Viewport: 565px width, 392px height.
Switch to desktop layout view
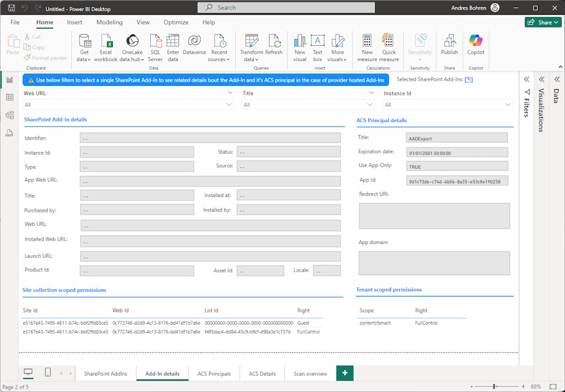pos(28,373)
